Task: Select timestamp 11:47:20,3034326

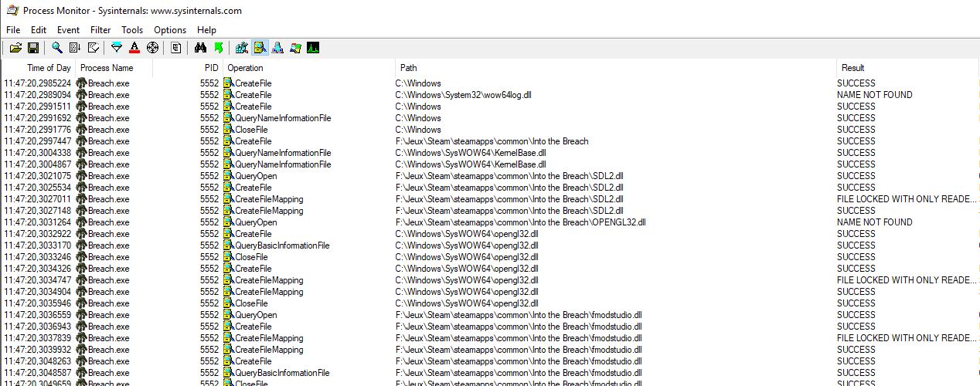Action: 37,269
